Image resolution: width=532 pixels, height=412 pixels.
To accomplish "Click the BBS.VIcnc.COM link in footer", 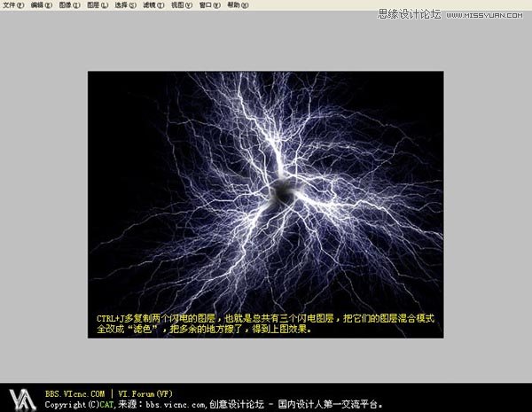I will 75,393.
